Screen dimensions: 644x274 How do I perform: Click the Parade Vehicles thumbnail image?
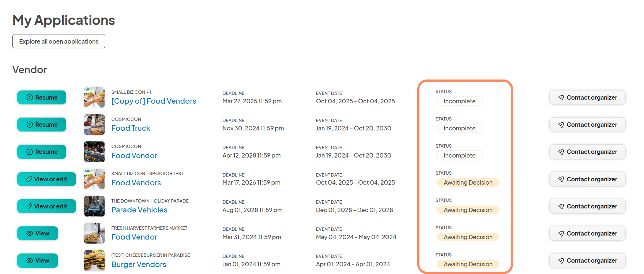click(x=94, y=206)
